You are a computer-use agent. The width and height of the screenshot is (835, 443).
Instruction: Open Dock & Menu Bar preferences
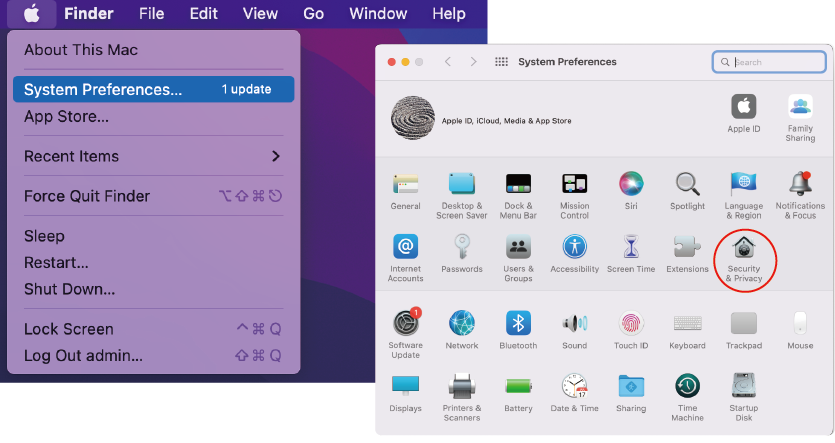point(518,196)
